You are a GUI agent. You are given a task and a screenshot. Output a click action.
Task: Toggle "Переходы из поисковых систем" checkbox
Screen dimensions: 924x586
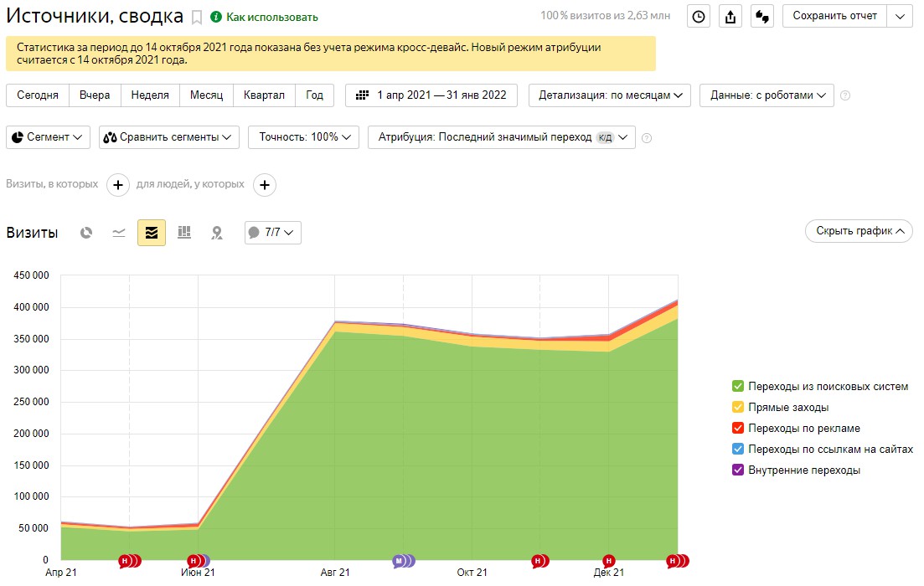click(738, 387)
